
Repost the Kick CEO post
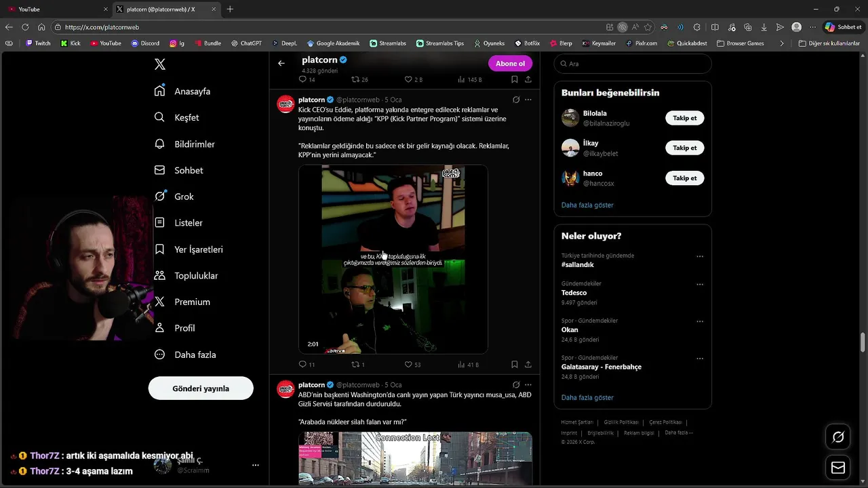point(358,365)
